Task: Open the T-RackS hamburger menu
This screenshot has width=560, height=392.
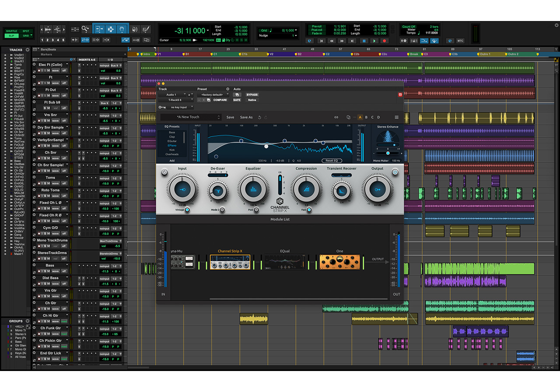Action: click(x=397, y=117)
